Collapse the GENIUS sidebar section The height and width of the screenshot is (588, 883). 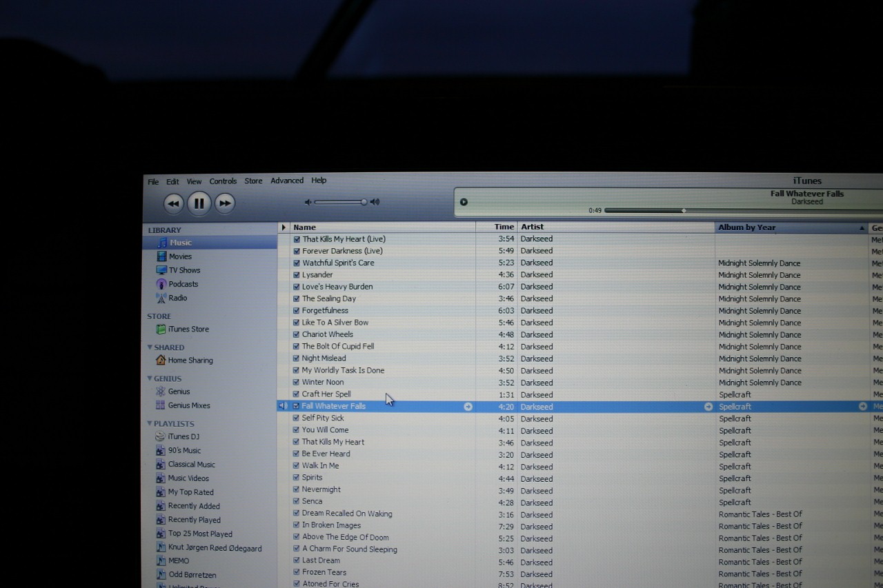150,378
